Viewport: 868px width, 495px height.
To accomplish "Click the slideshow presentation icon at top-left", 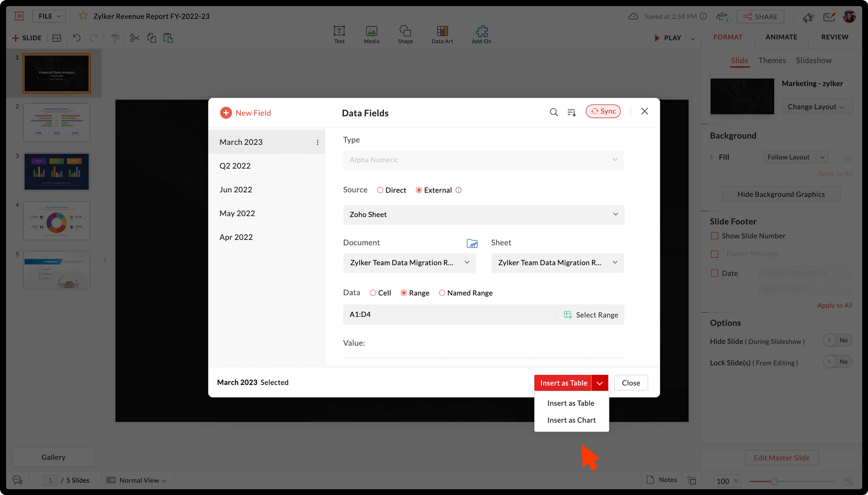I will pos(19,16).
